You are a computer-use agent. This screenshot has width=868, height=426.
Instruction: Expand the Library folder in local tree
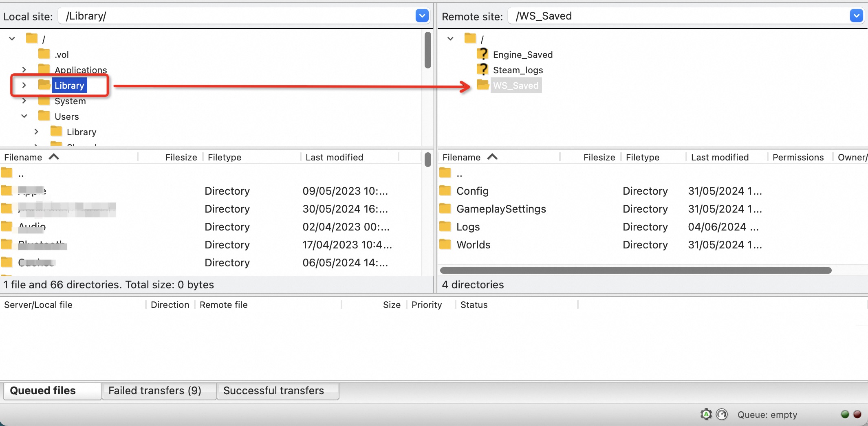[24, 85]
